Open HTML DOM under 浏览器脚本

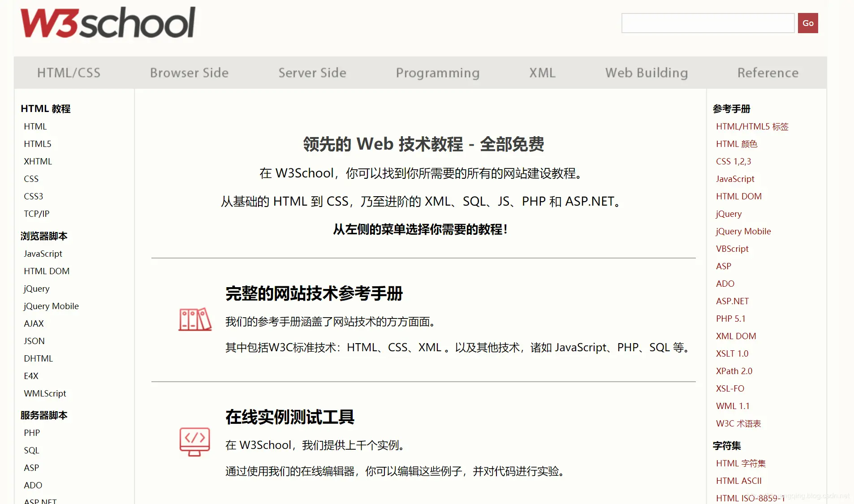47,271
